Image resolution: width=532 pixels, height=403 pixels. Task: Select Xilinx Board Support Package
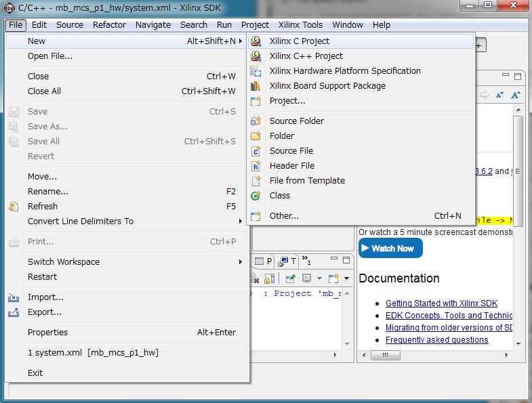pos(361,86)
